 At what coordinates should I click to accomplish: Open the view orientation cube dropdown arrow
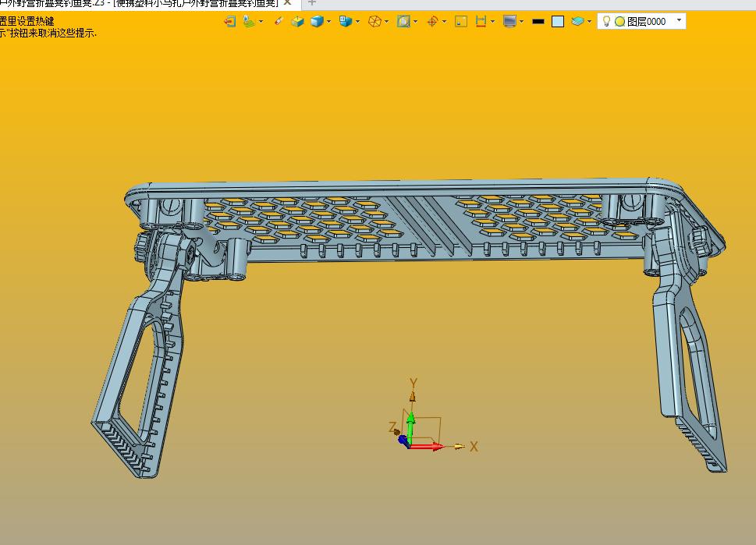pyautogui.click(x=357, y=21)
